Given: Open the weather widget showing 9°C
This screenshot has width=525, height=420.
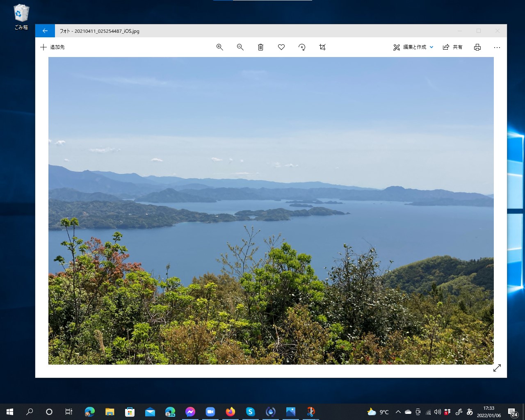Looking at the screenshot, I should pyautogui.click(x=378, y=412).
